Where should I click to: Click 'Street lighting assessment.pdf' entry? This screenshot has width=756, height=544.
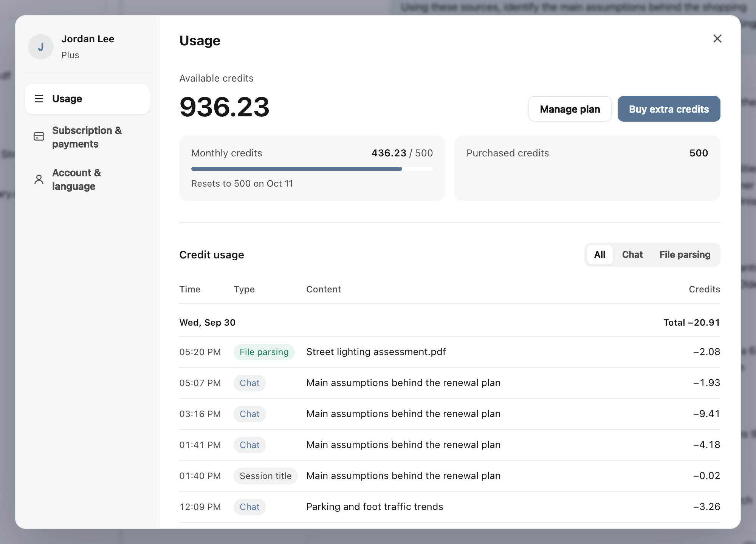[376, 352]
